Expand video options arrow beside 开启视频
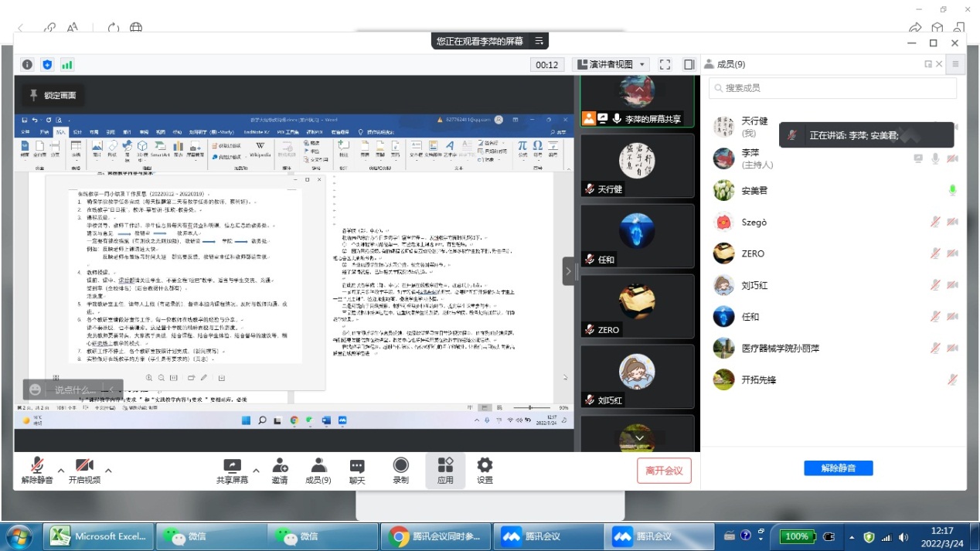Image resolution: width=980 pixels, height=551 pixels. [108, 470]
